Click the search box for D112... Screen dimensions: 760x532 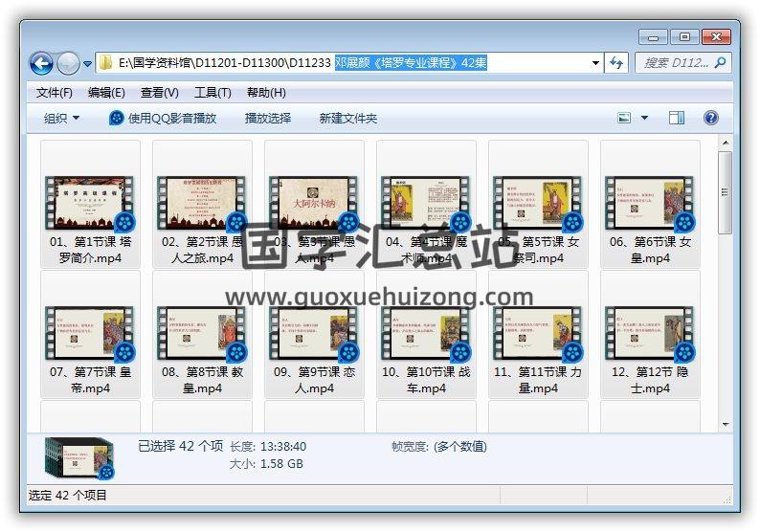682,63
